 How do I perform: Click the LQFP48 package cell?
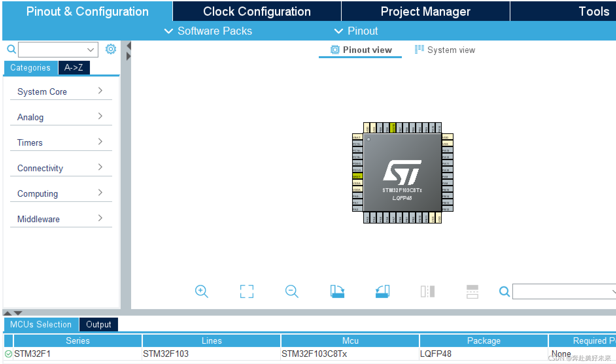484,354
